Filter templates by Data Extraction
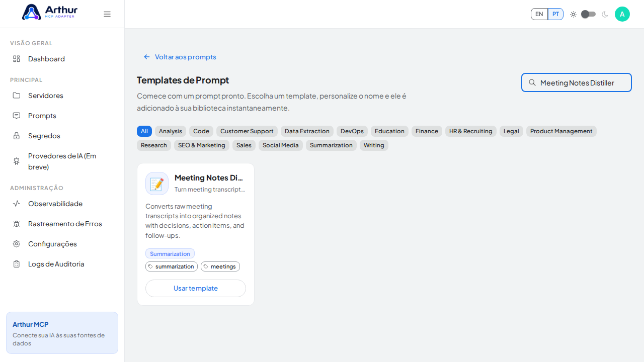 [307, 131]
